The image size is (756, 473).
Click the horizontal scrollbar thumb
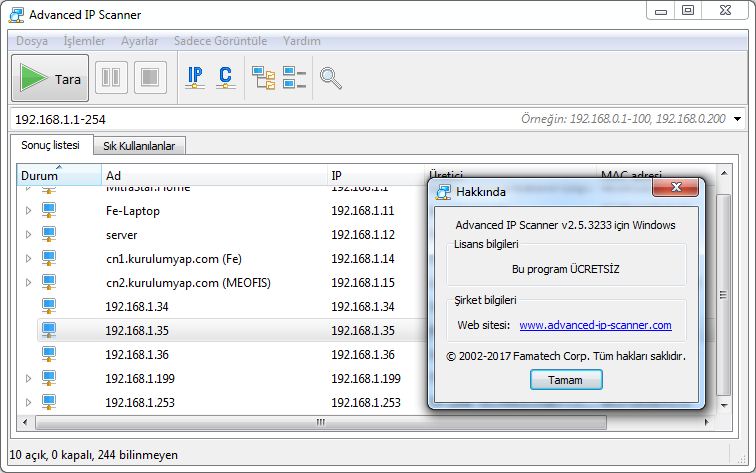[321, 422]
